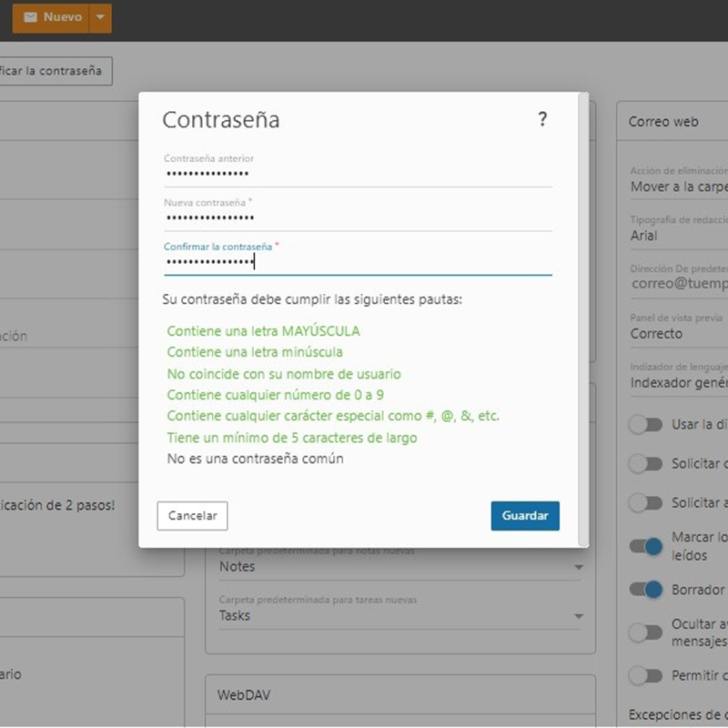Focus the Contraseña anterior field

point(357,174)
